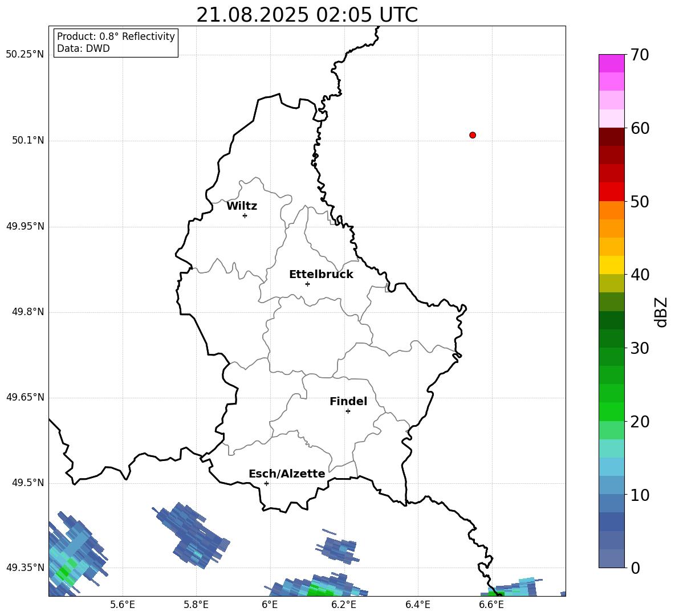Click the Wiltz station cross marker
This screenshot has height=616, width=675.
245,215
